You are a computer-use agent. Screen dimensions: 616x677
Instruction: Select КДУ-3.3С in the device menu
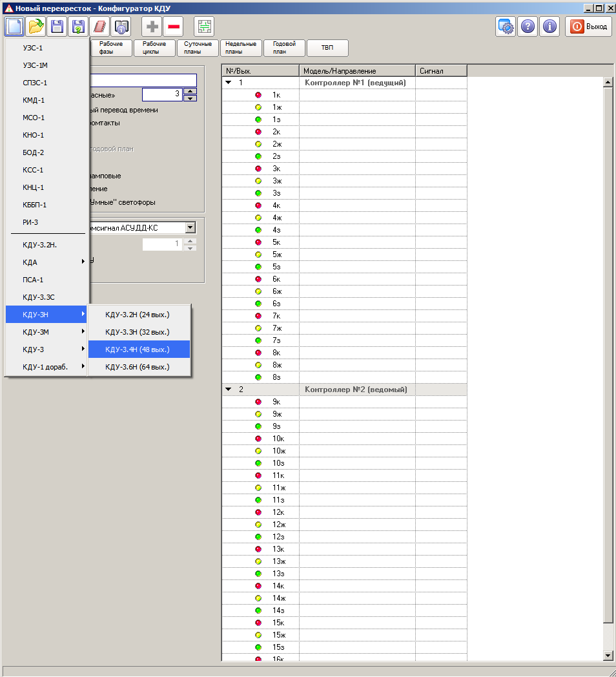pyautogui.click(x=46, y=298)
